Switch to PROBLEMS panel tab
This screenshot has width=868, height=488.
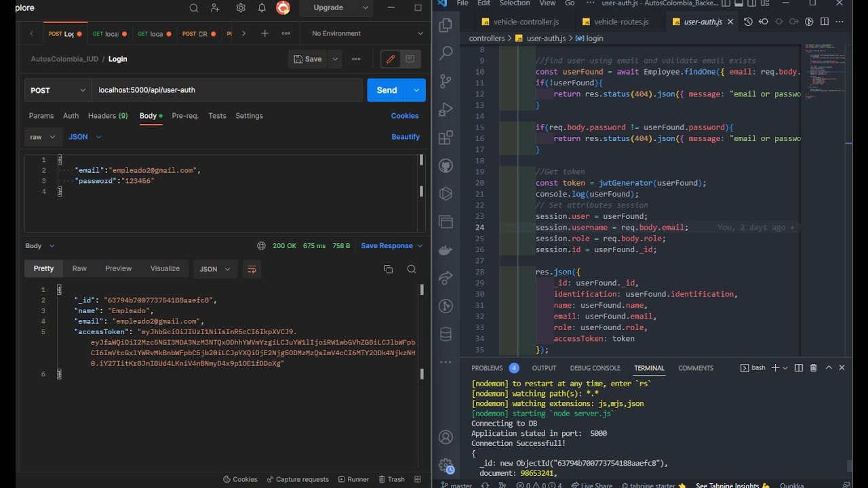[x=487, y=368]
